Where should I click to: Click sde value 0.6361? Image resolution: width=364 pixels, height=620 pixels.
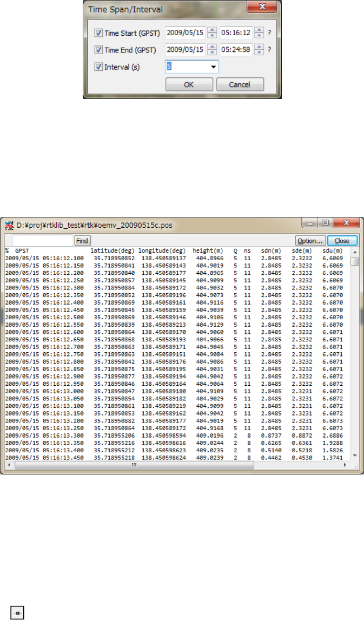click(302, 443)
